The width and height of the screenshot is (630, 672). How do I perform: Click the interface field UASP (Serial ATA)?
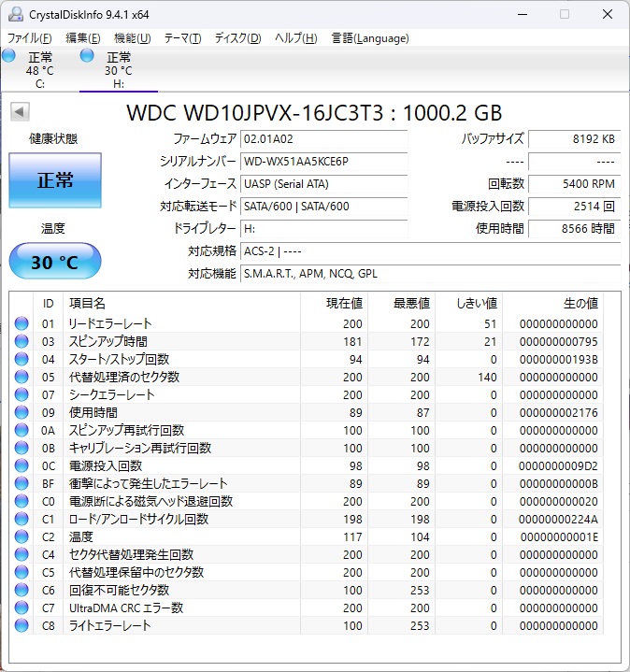pyautogui.click(x=323, y=184)
